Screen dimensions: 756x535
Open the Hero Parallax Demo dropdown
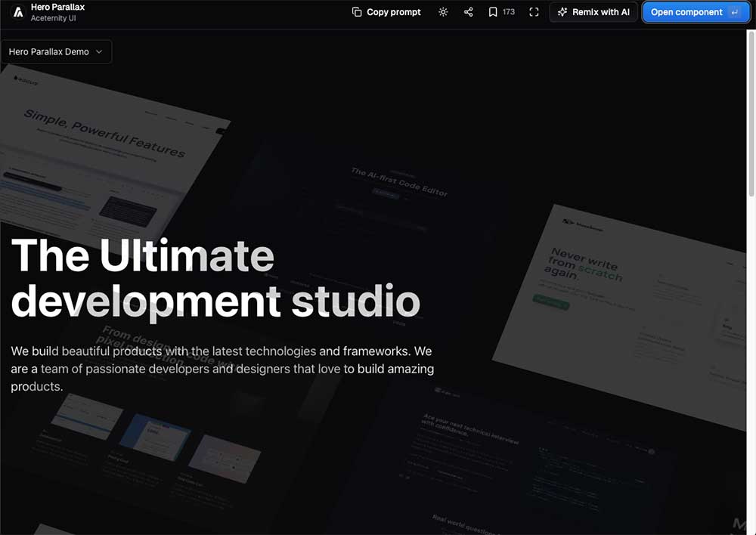click(56, 51)
